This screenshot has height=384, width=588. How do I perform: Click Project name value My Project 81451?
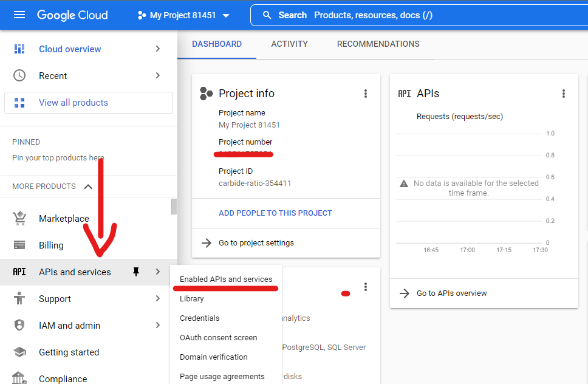pos(249,125)
